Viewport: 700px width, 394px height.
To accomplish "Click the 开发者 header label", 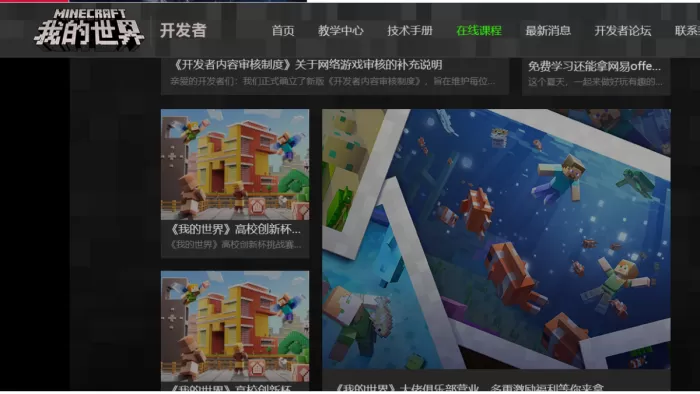I will tap(183, 30).
